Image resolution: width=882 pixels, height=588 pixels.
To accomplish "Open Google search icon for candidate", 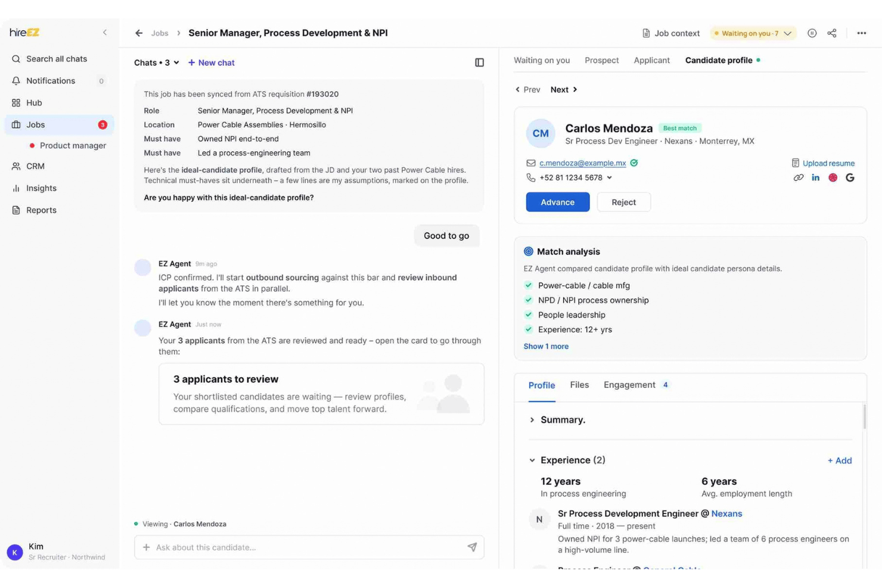I will point(850,178).
